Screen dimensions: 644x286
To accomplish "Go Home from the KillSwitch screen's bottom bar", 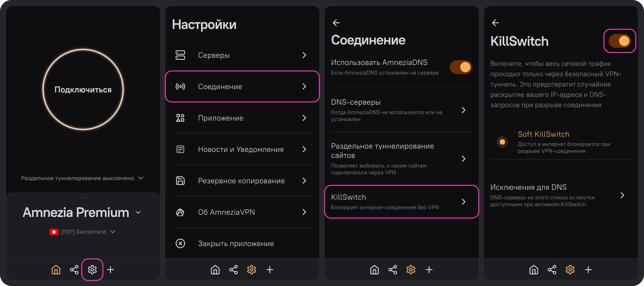I will 534,270.
